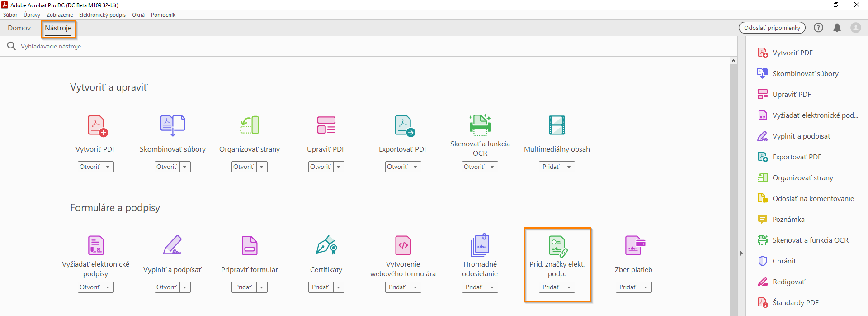Image resolution: width=868 pixels, height=316 pixels.
Task: Collapse the right tools pane arrow
Action: (741, 253)
